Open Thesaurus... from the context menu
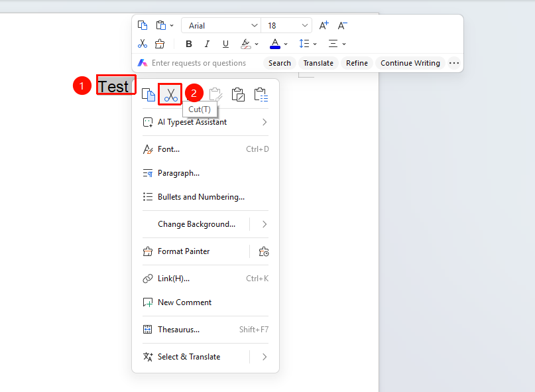The image size is (535, 392). [206, 330]
